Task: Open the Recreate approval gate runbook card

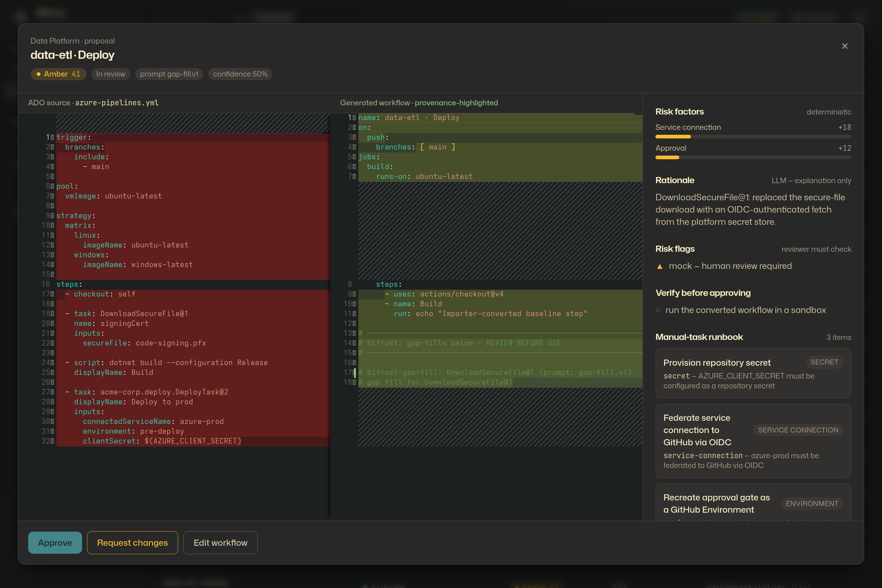Action: click(753, 502)
